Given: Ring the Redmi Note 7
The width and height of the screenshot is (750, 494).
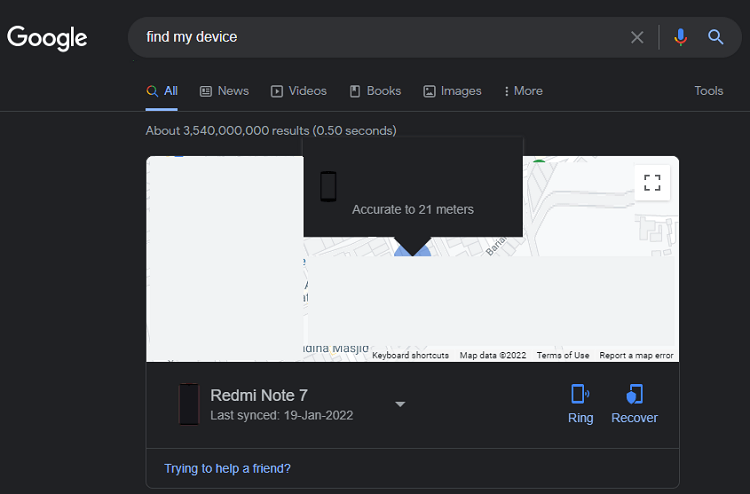Looking at the screenshot, I should click(580, 403).
